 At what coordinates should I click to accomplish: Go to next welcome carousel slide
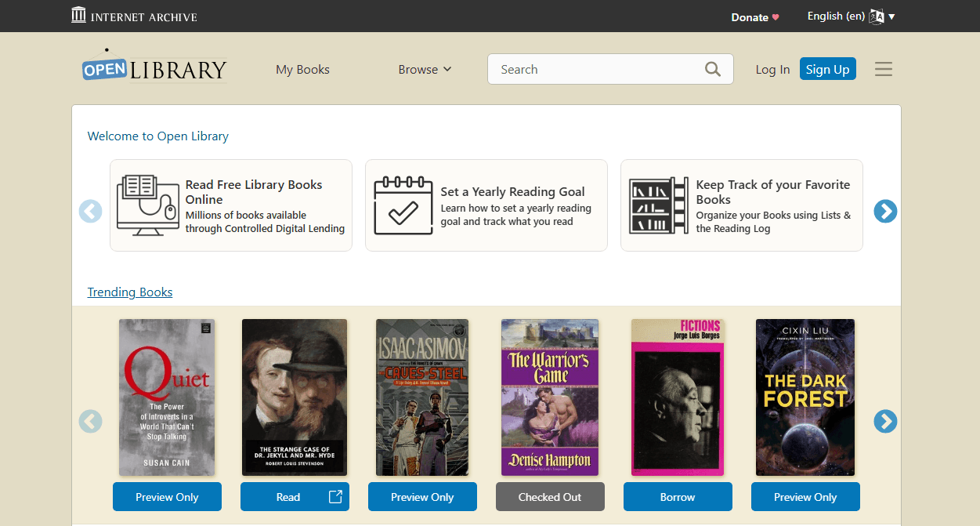(x=885, y=211)
